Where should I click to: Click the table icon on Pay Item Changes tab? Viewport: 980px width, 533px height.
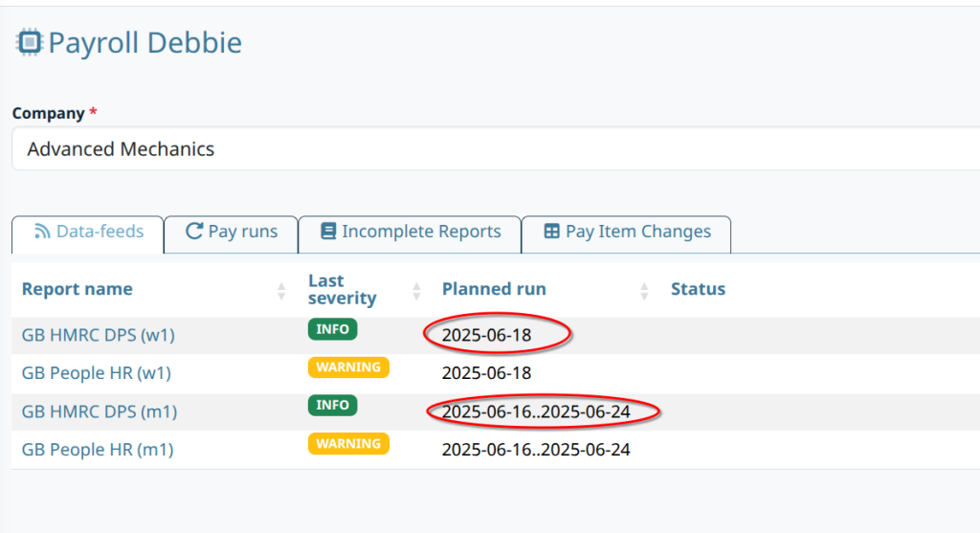[551, 232]
